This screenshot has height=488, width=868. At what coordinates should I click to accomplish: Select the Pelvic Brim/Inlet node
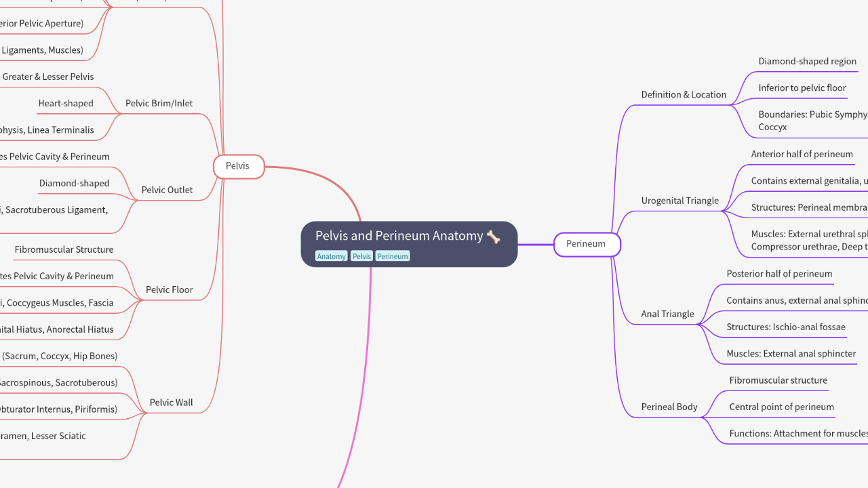click(x=159, y=104)
